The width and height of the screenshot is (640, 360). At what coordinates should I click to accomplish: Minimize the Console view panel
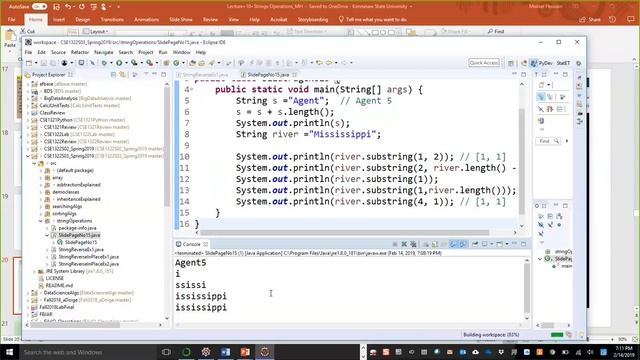[x=514, y=244]
